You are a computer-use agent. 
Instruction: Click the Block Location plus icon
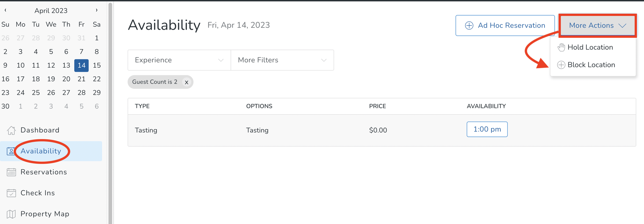pos(562,65)
